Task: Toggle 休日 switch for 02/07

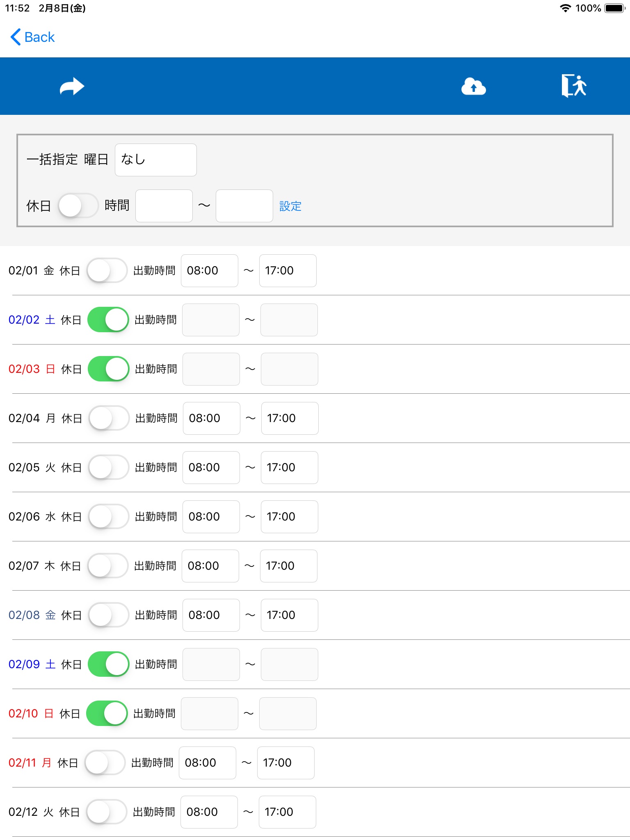Action: (x=108, y=566)
